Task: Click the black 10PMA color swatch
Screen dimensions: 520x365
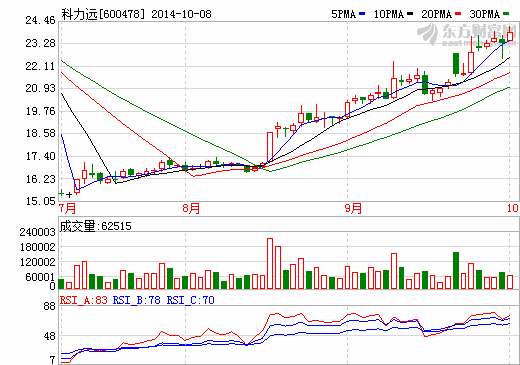Action: [410, 14]
